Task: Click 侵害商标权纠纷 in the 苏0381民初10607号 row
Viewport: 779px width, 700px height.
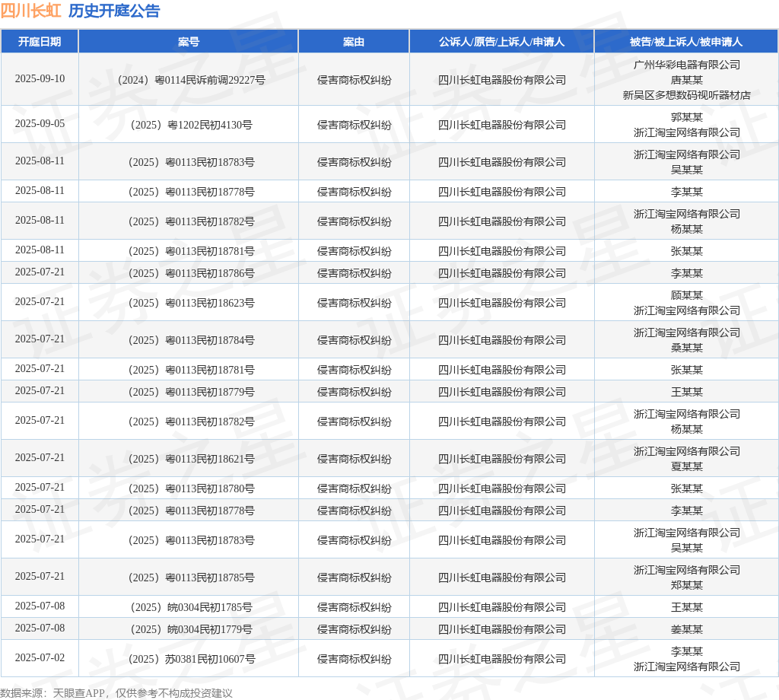Action: point(354,659)
